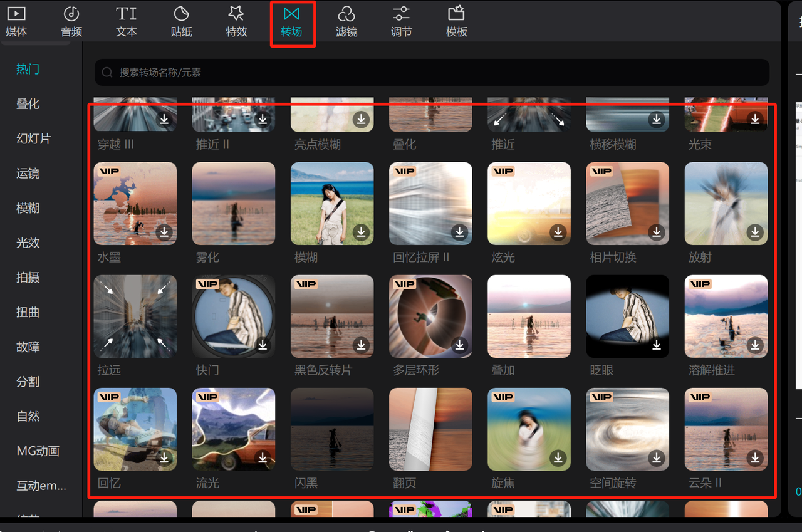Download the 旋焦 transition
The width and height of the screenshot is (802, 532).
(x=558, y=458)
